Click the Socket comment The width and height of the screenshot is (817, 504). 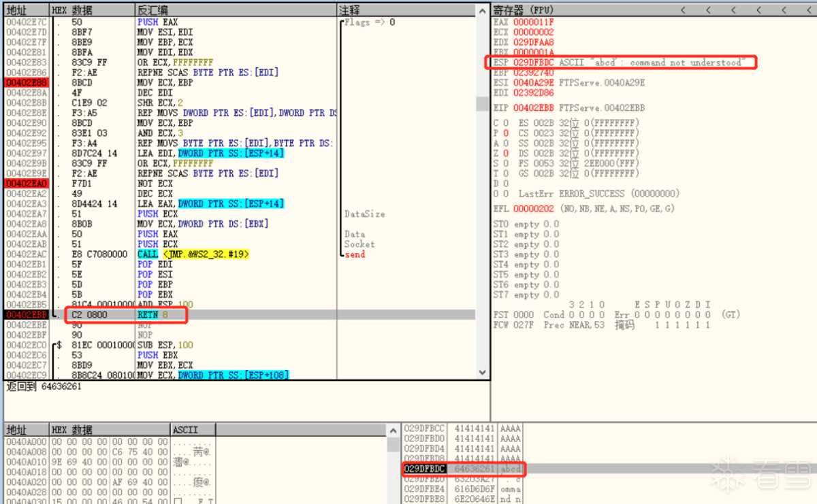click(359, 244)
